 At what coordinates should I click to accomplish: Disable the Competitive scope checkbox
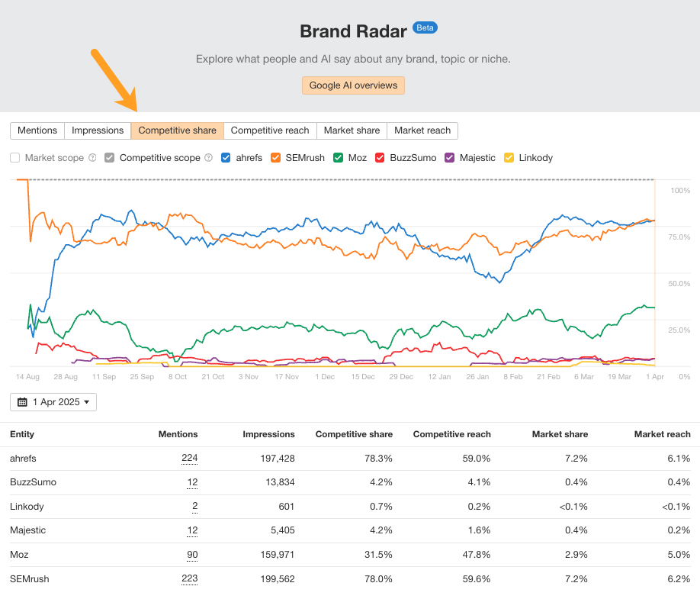[x=108, y=158]
